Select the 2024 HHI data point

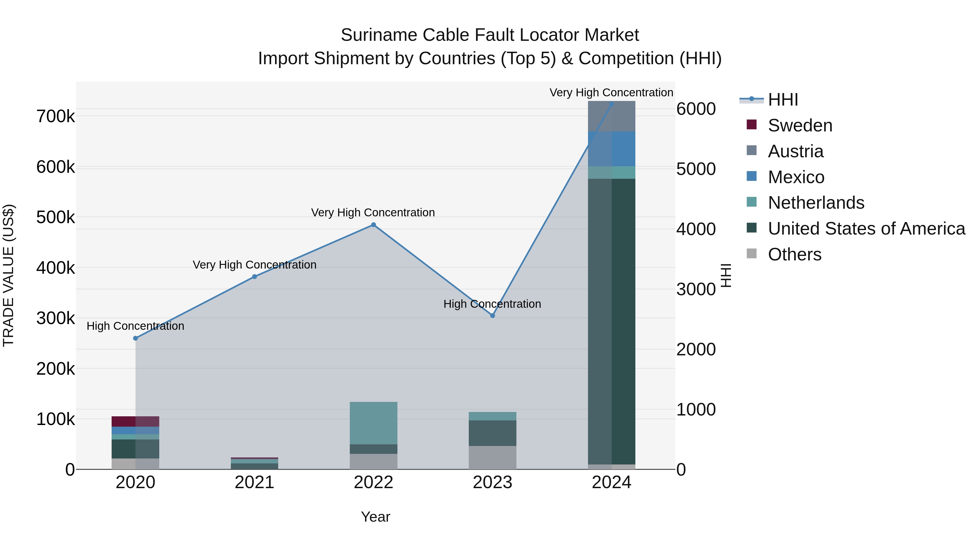[x=612, y=104]
